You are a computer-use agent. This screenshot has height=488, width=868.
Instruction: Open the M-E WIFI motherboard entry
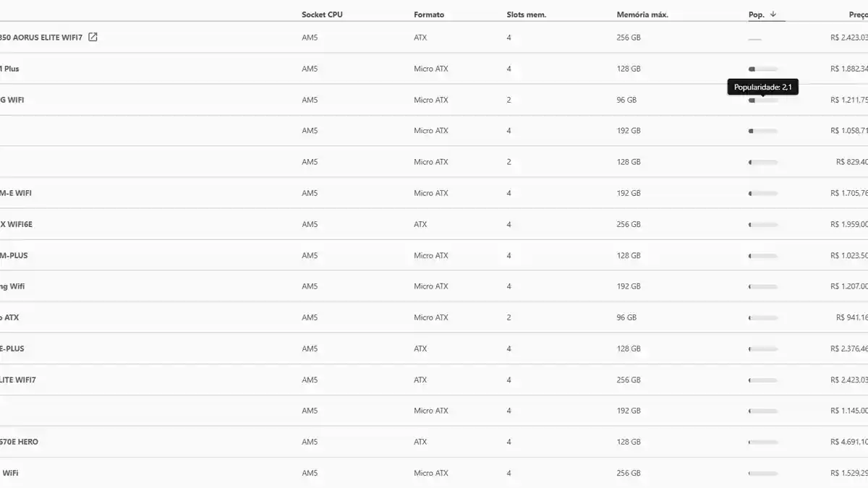pyautogui.click(x=16, y=193)
